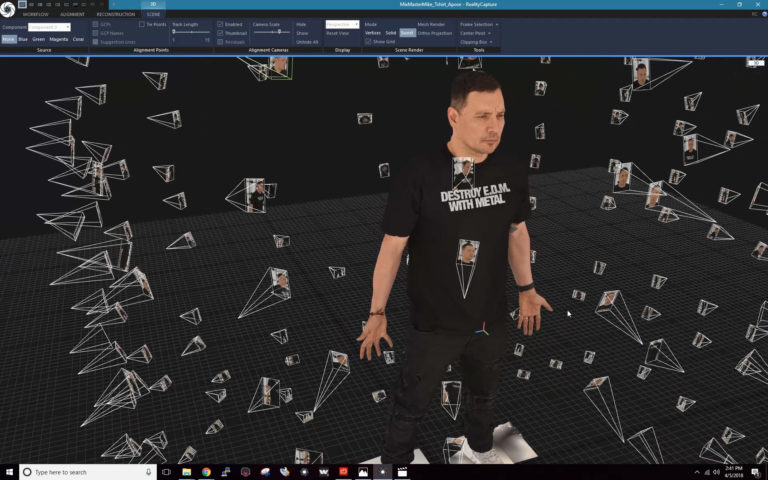Image resolution: width=768 pixels, height=480 pixels.
Task: Select the Blue color option
Action: coord(23,39)
